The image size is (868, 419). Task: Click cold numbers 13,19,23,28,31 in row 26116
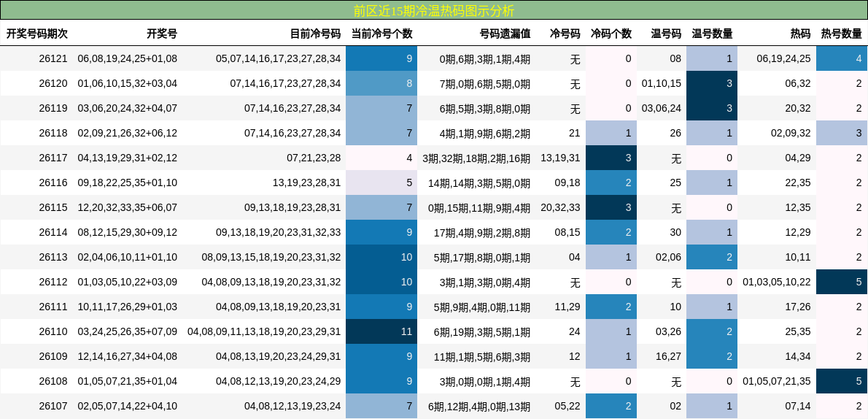(x=306, y=183)
